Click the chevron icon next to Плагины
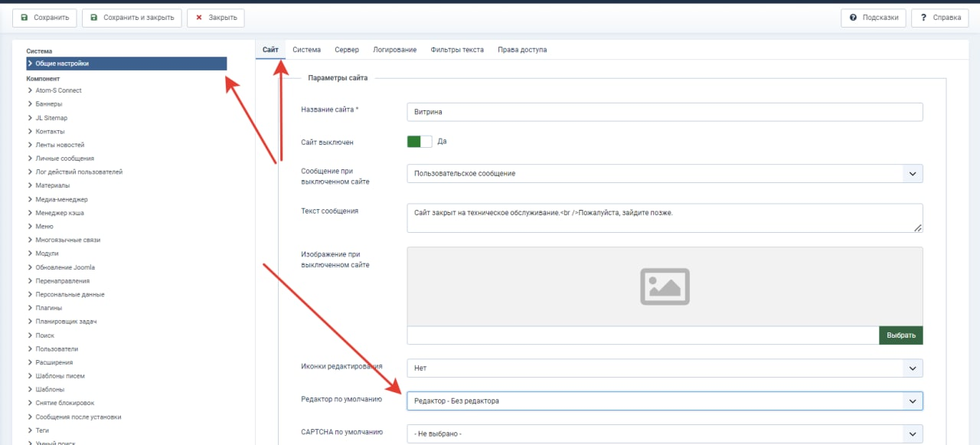The width and height of the screenshot is (980, 445). [x=30, y=308]
